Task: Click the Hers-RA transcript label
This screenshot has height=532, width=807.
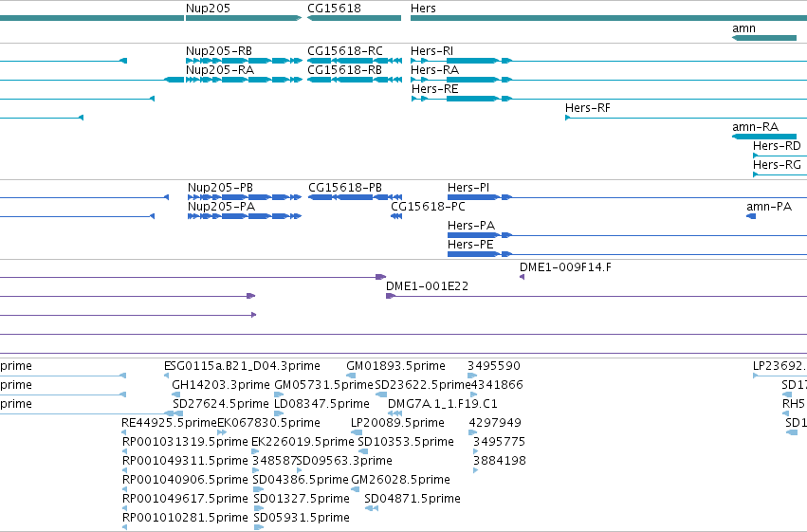Action: tap(434, 70)
